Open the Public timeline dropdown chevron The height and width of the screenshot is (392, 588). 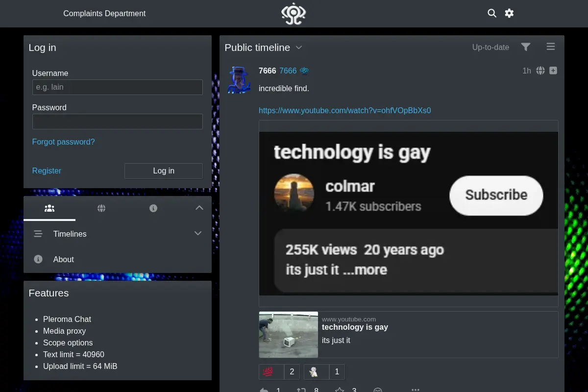[x=299, y=48]
